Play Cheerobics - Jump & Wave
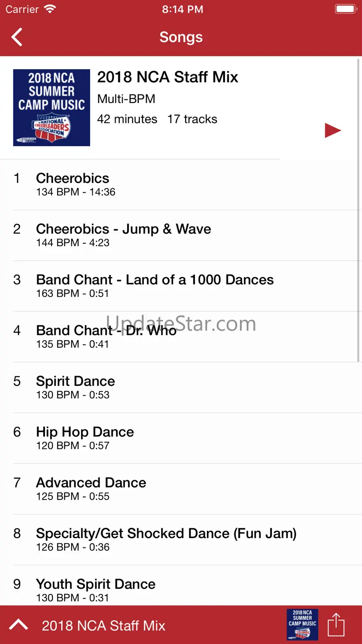 pyautogui.click(x=123, y=234)
